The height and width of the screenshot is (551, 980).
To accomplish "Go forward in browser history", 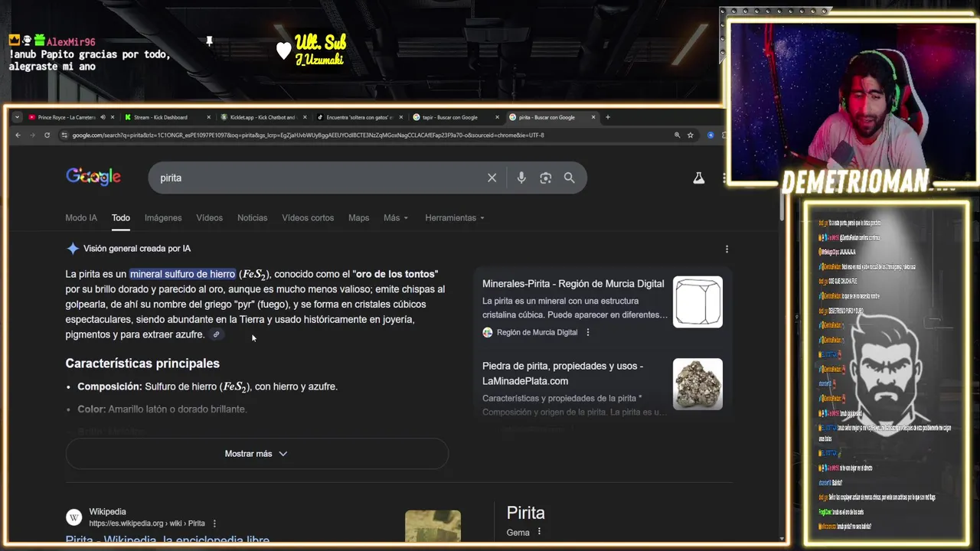I will [32, 135].
